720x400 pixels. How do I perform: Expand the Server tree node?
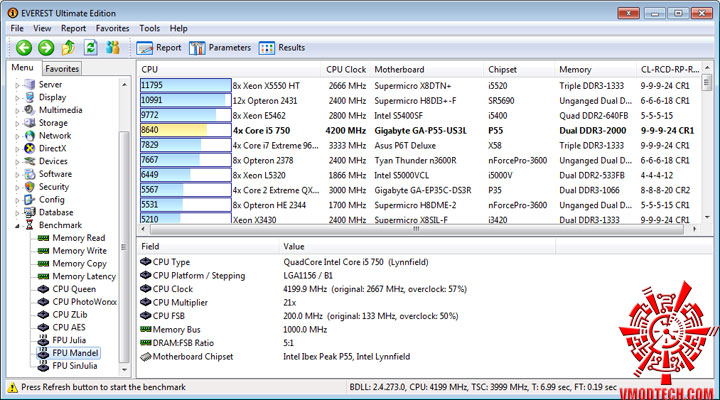[x=17, y=85]
